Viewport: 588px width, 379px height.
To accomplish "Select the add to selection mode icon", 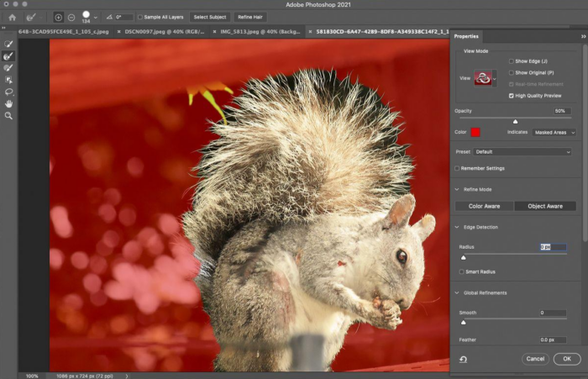I will [58, 18].
